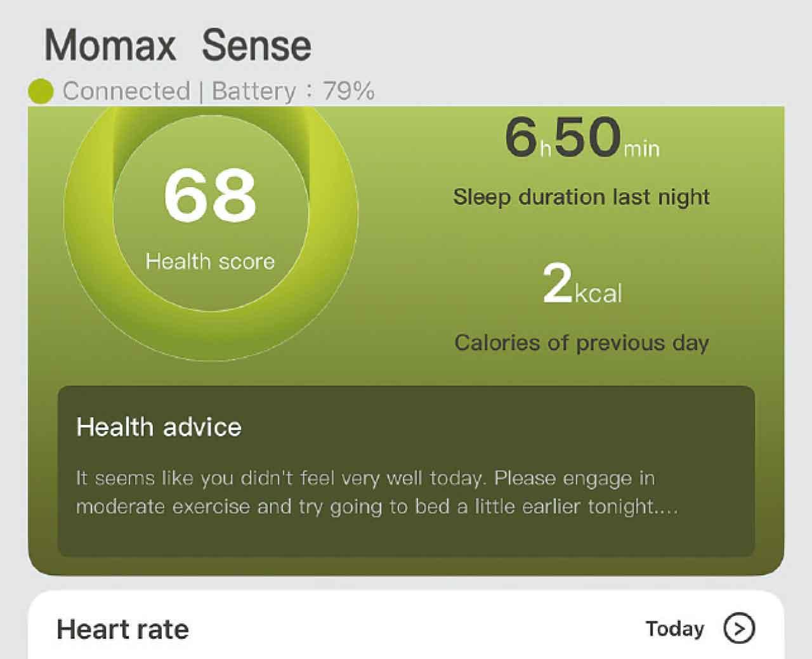Open the 6h50min sleep duration value
The width and height of the screenshot is (812, 659).
(x=581, y=138)
